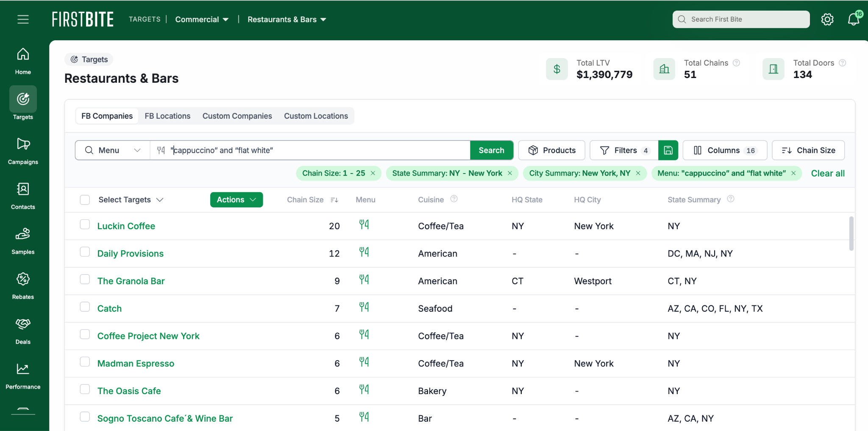The image size is (868, 431).
Task: Open the menu icon for Catch
Action: coord(364,307)
